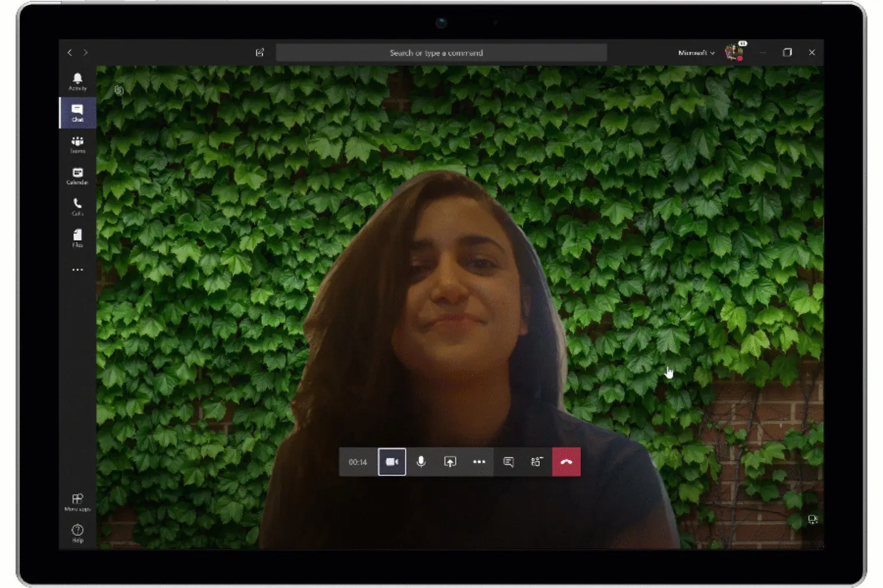
Task: Go to the Calendar view
Action: point(77,176)
